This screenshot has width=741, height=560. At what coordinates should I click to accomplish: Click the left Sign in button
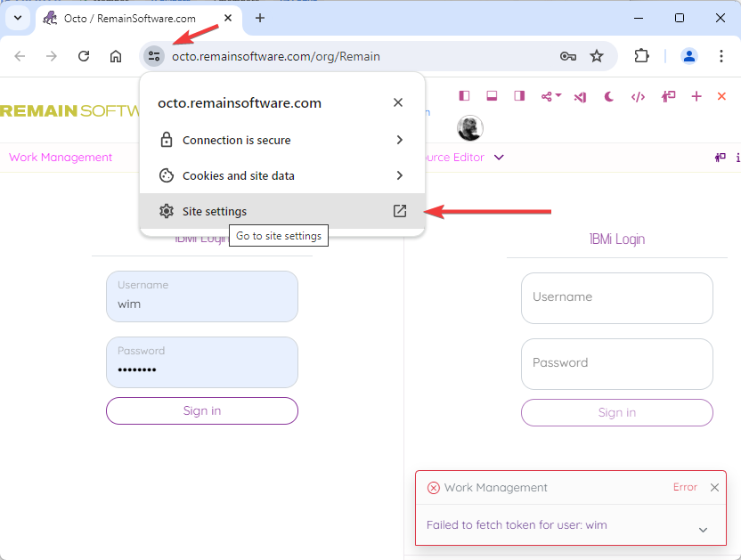pos(202,410)
